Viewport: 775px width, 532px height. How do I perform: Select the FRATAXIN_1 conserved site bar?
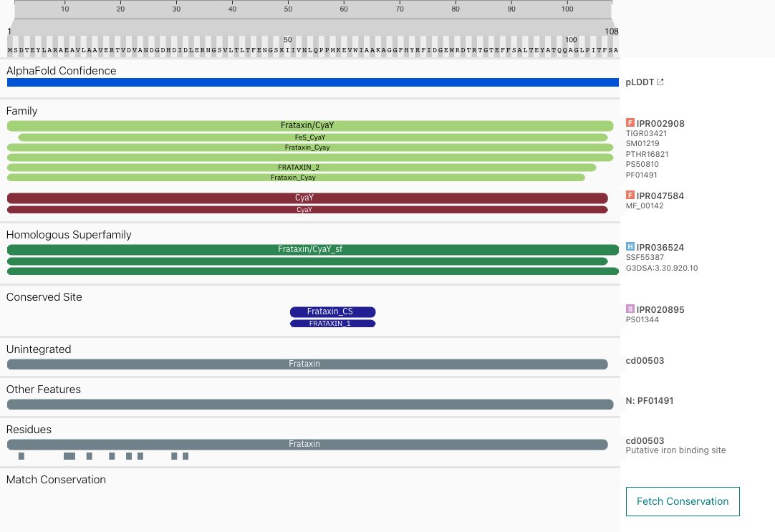332,324
